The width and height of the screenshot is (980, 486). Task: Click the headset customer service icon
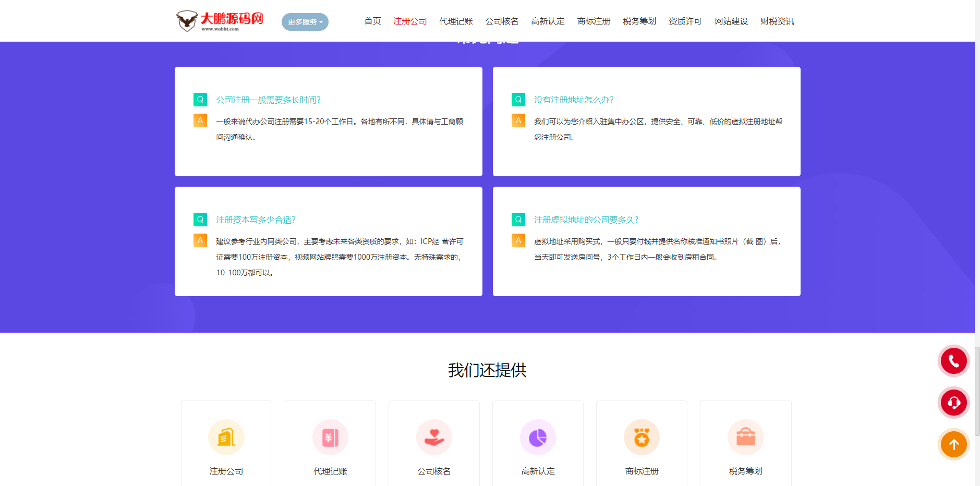(953, 403)
